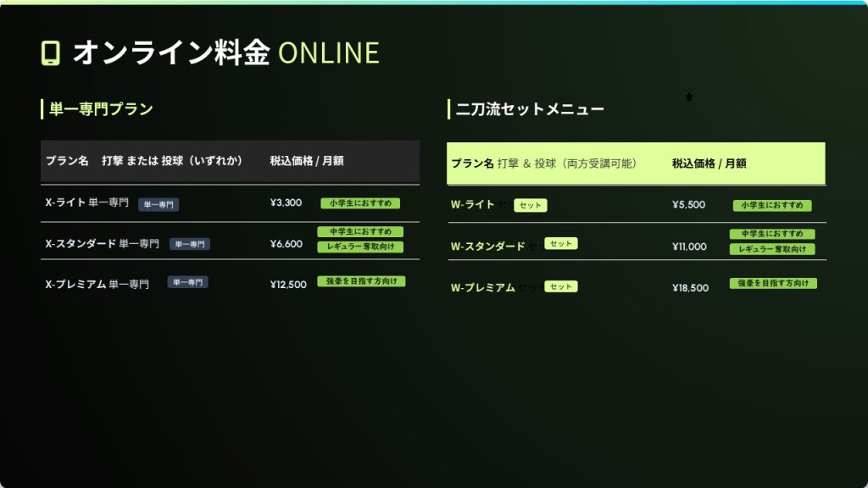Select the W-ライト plan name
868x488 pixels.
click(472, 205)
